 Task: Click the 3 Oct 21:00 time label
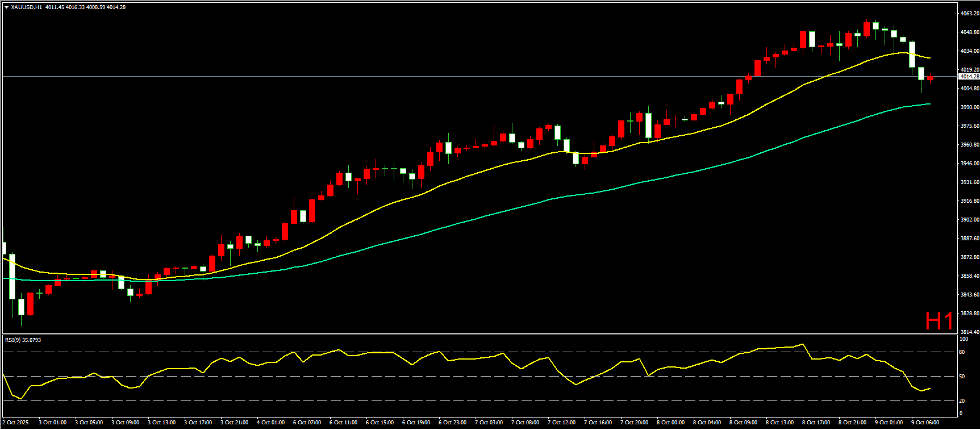(234, 423)
